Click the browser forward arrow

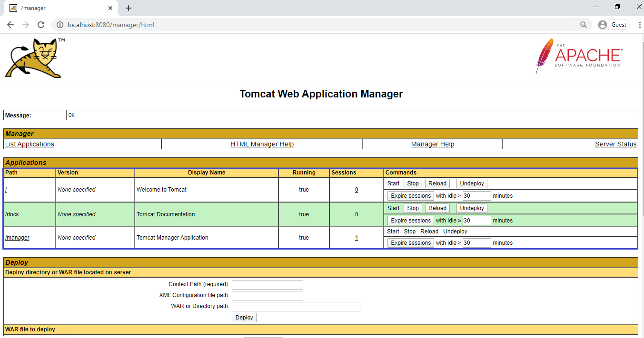coord(26,25)
